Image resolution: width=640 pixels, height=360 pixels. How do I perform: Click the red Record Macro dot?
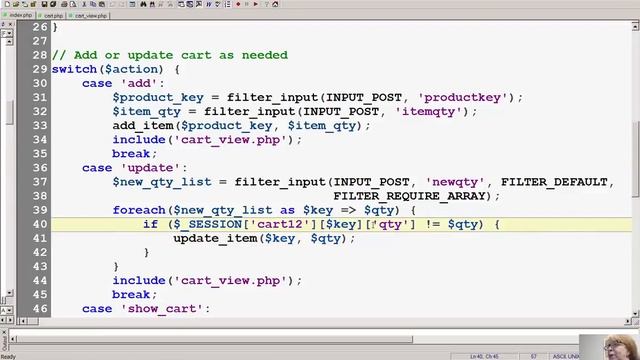tap(238, 4)
